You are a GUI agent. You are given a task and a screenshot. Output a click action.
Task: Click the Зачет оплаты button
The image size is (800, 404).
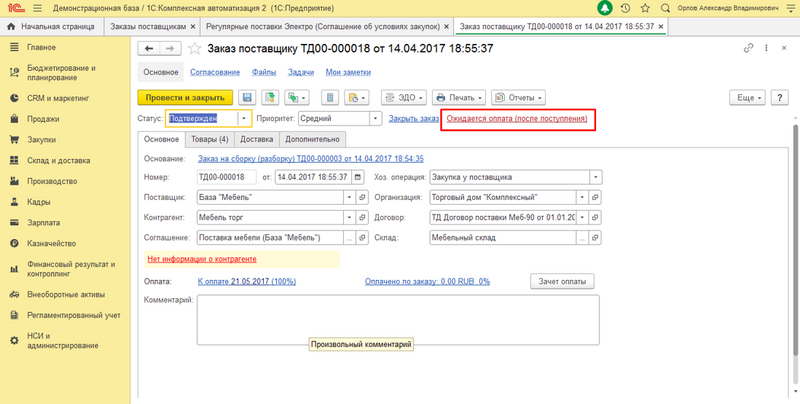click(x=564, y=282)
